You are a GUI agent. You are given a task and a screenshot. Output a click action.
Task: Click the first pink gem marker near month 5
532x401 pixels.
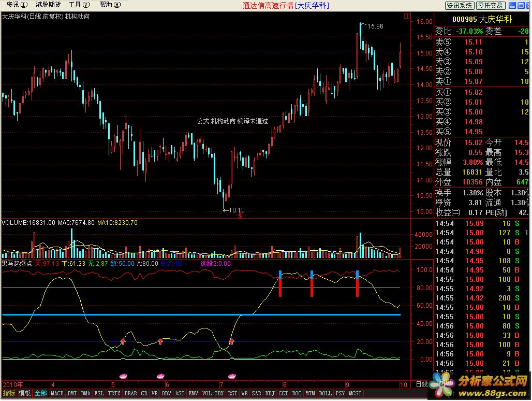pyautogui.click(x=123, y=376)
